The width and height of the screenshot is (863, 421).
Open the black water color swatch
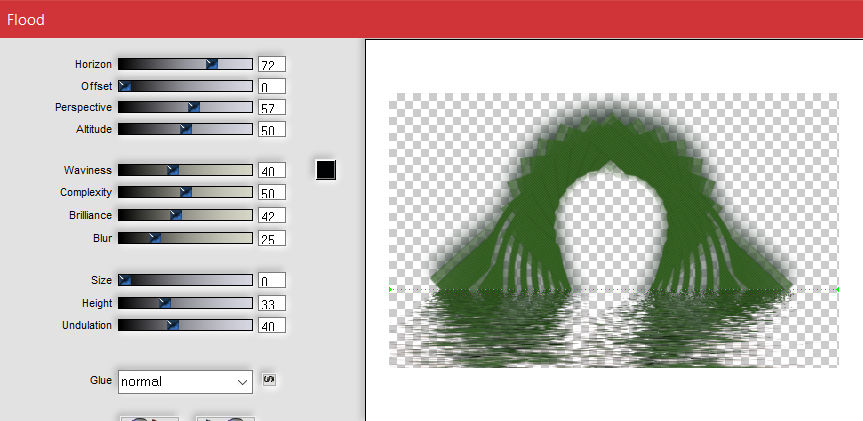[325, 170]
